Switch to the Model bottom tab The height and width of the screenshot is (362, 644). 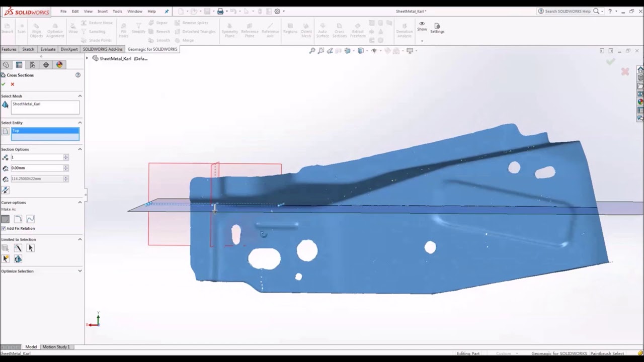(x=31, y=347)
